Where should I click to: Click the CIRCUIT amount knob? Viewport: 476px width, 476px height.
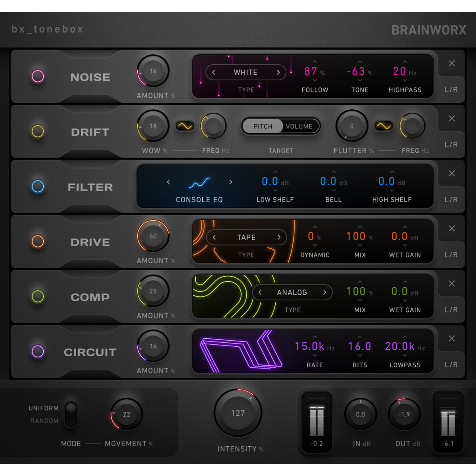tap(153, 346)
